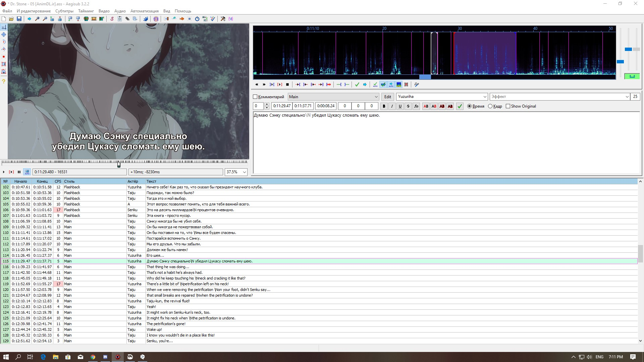
Task: Toggle audio auto-commit
Action: [x=375, y=84]
